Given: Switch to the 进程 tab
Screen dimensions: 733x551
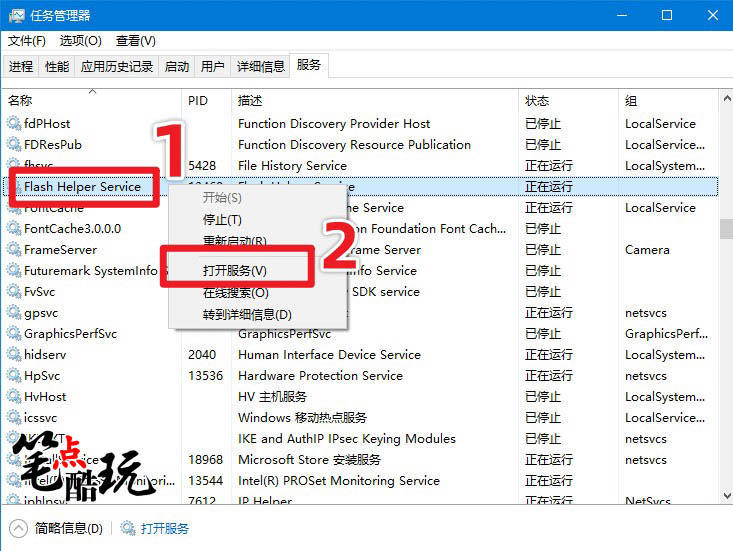Looking at the screenshot, I should tap(21, 66).
